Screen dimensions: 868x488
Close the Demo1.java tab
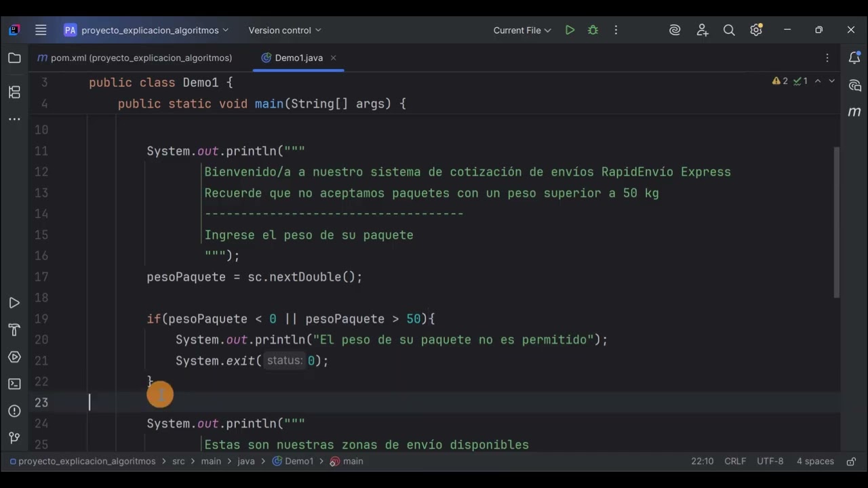333,58
